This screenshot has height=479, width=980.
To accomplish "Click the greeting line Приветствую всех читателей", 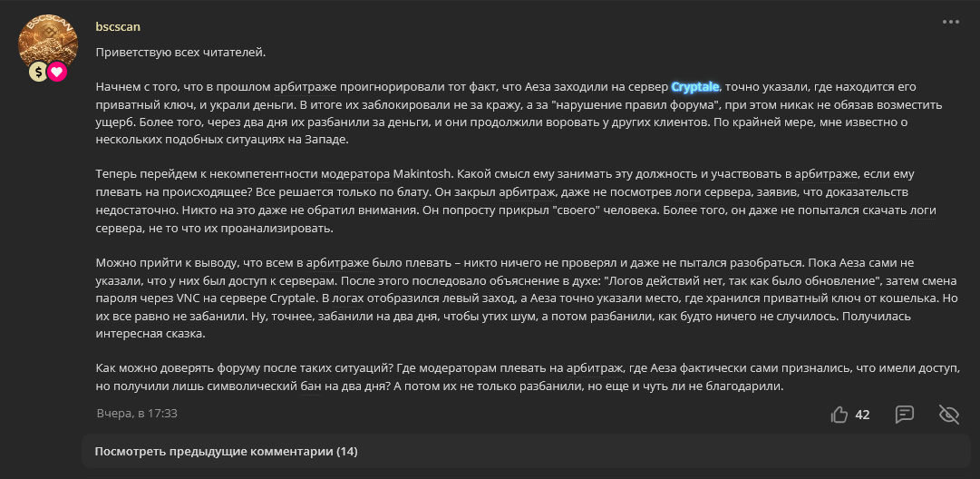I will coord(181,53).
